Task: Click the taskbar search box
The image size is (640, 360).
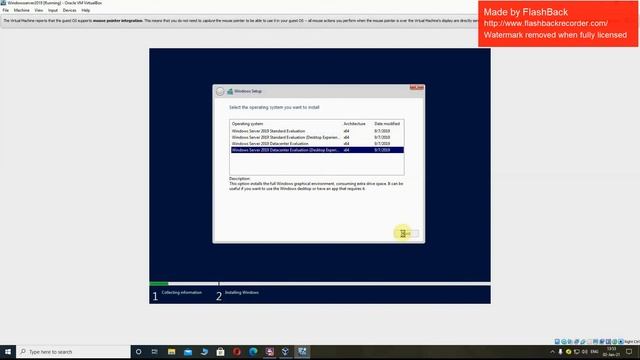Action: [x=73, y=352]
